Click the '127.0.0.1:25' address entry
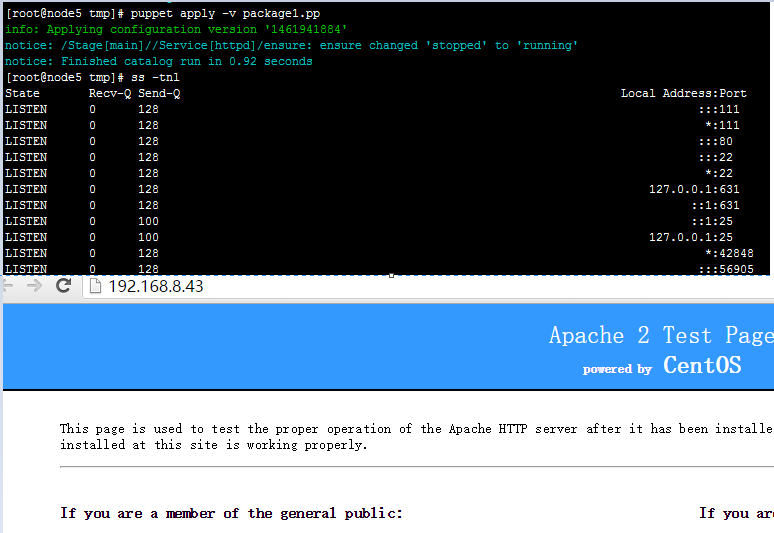The height and width of the screenshot is (533, 774). (691, 237)
